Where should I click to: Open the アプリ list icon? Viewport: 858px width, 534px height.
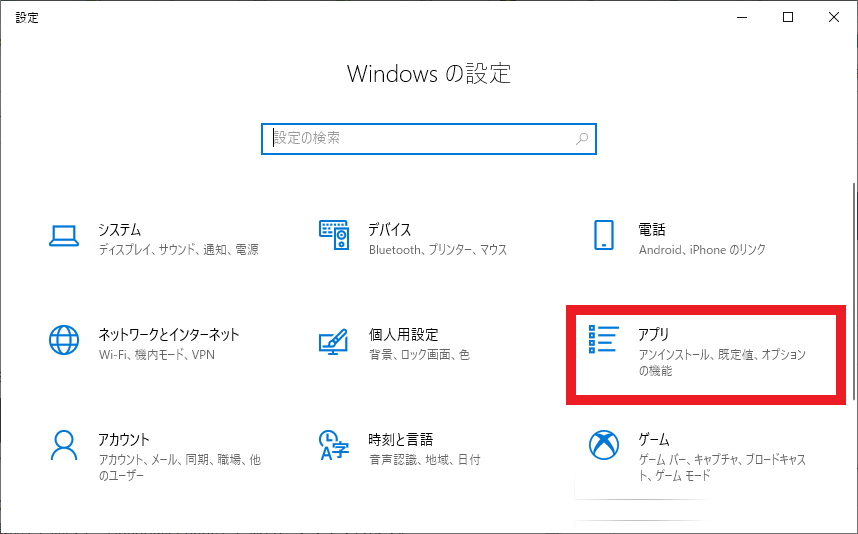(x=604, y=339)
